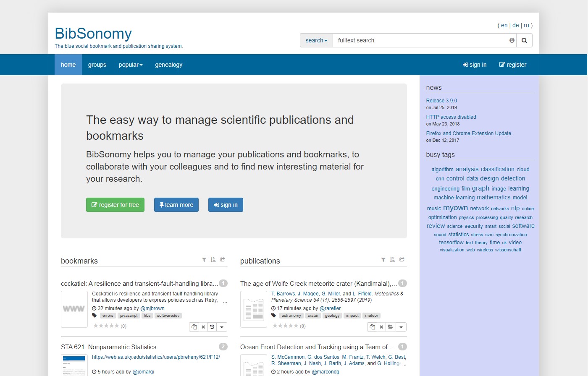The height and width of the screenshot is (376, 588).
Task: Switch language to English (en)
Action: 504,25
